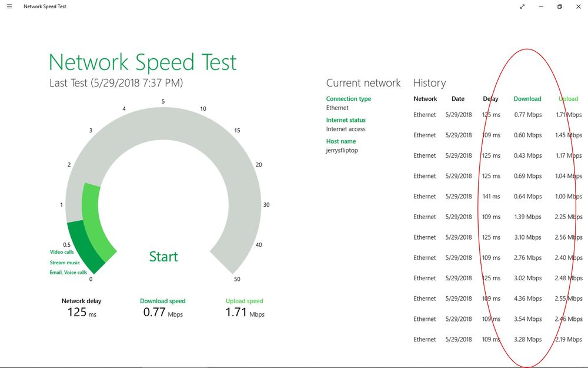The height and width of the screenshot is (368, 588).
Task: Click the Internet status label
Action: (346, 120)
